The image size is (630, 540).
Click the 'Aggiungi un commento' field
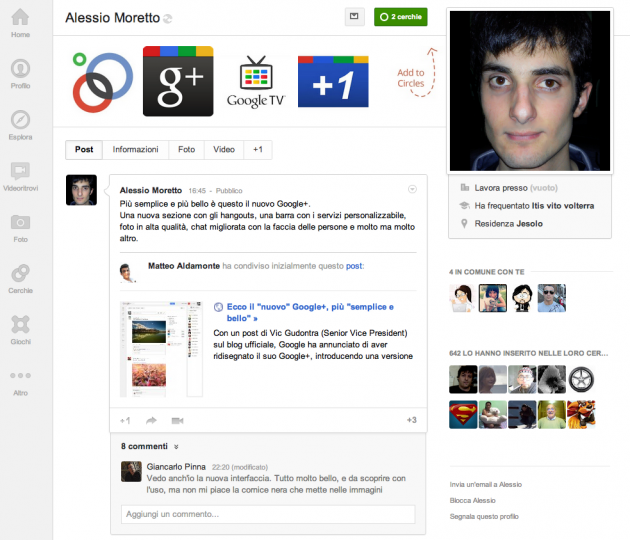pos(268,514)
